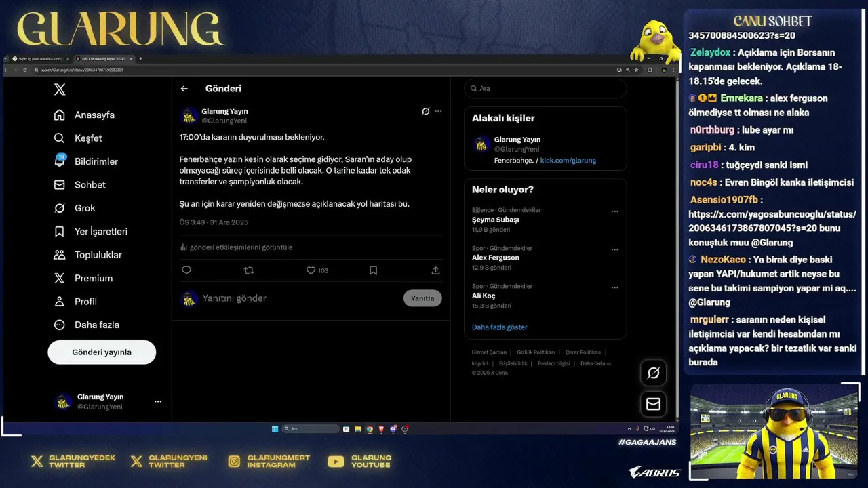The image size is (868, 488).
Task: Open Yer İşaretleri bookmarks
Action: pos(90,232)
